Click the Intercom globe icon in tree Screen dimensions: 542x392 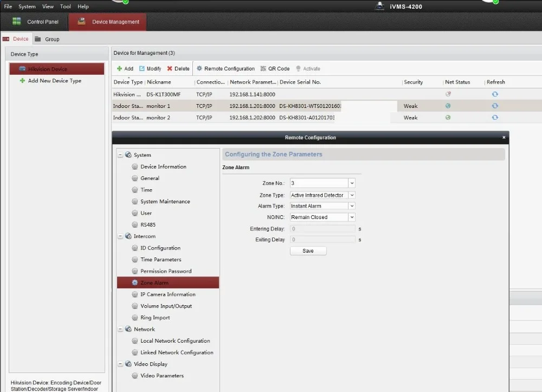pos(128,236)
